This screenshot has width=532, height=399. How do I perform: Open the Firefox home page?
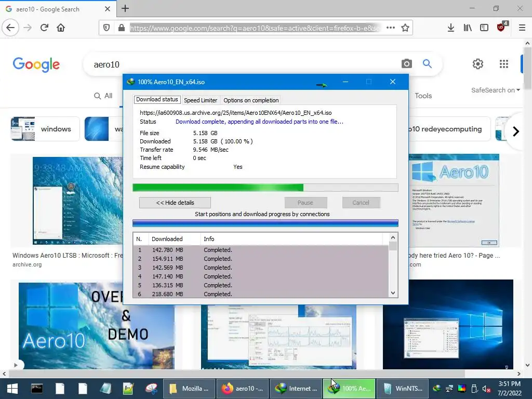point(61,28)
